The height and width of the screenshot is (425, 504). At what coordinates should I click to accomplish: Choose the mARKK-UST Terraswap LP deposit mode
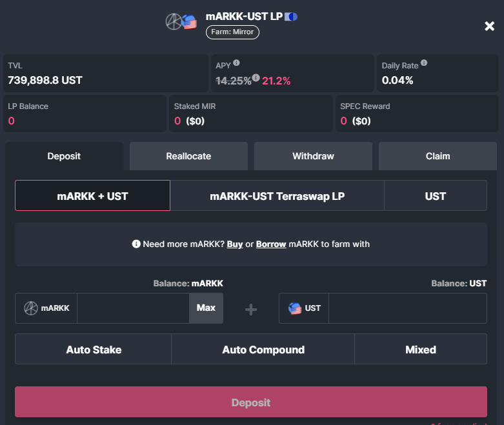tap(277, 196)
